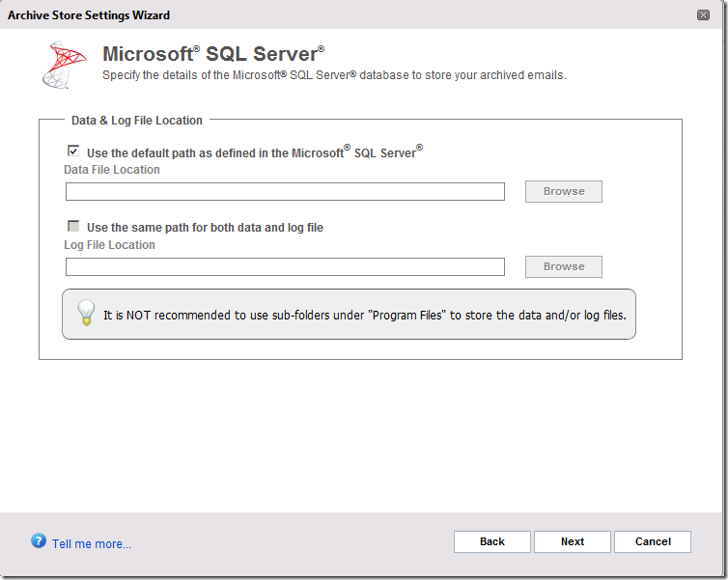
Task: Browse for the log file location
Action: point(564,266)
